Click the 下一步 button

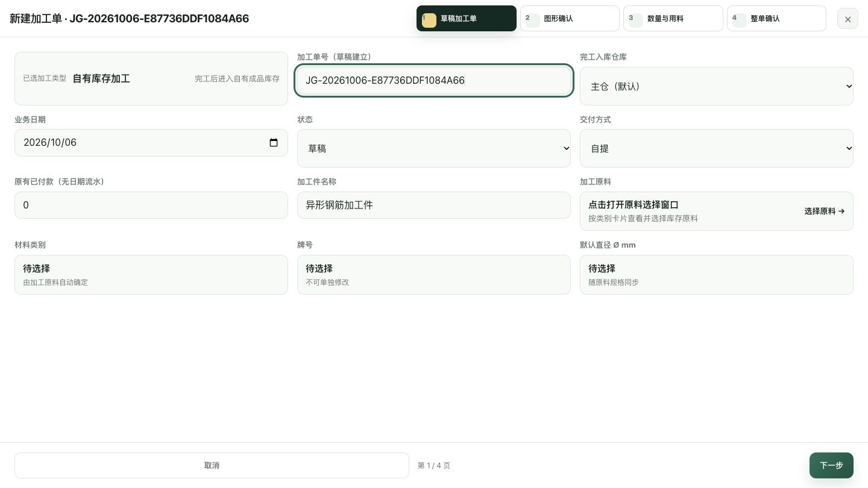(831, 466)
